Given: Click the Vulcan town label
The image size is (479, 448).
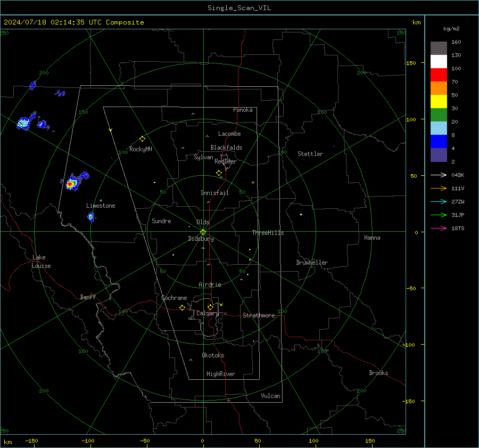Looking at the screenshot, I should pyautogui.click(x=270, y=396).
